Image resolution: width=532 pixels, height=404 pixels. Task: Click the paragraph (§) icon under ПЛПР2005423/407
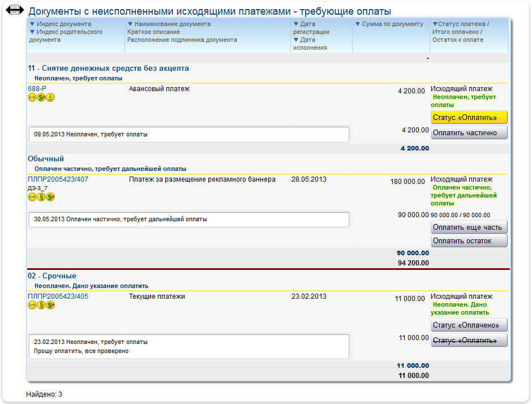[41, 197]
